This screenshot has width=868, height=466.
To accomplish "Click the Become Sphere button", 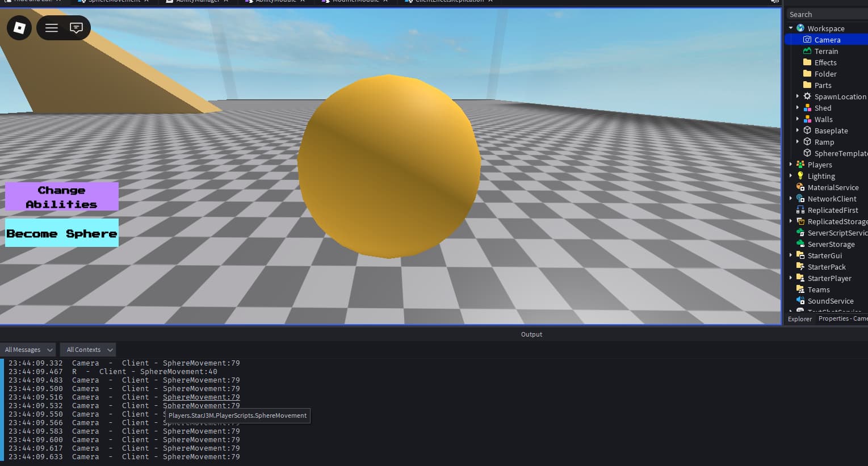I will point(62,233).
